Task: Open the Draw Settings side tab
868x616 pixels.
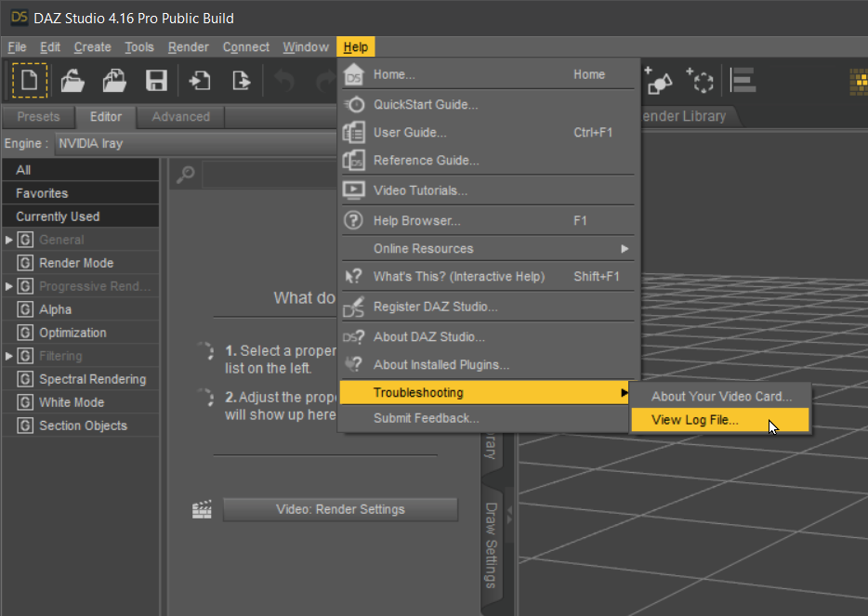Action: point(492,544)
